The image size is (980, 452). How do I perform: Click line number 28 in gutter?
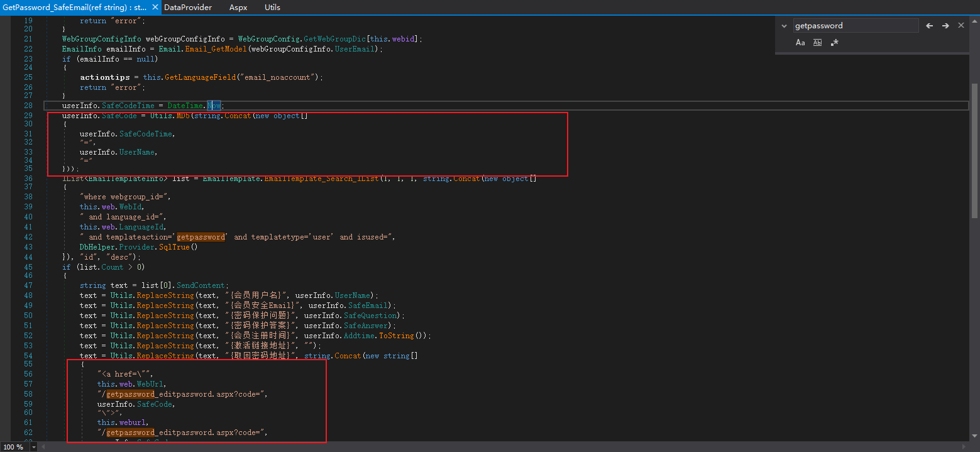point(28,106)
